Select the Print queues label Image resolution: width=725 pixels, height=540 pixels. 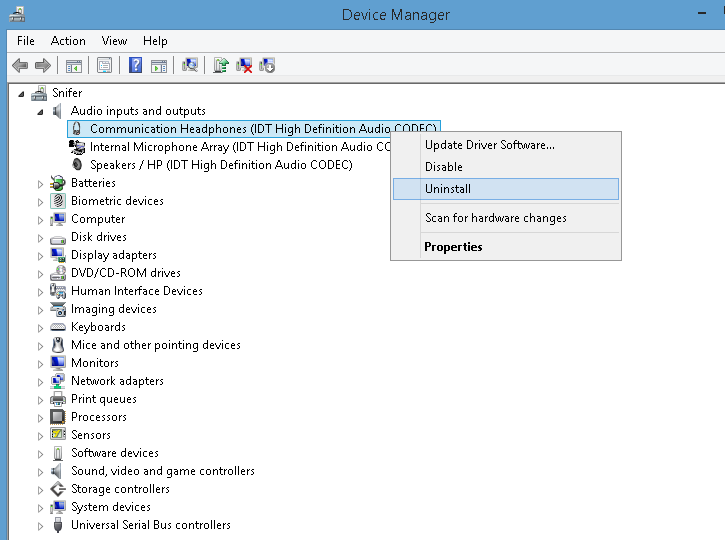pyautogui.click(x=104, y=399)
